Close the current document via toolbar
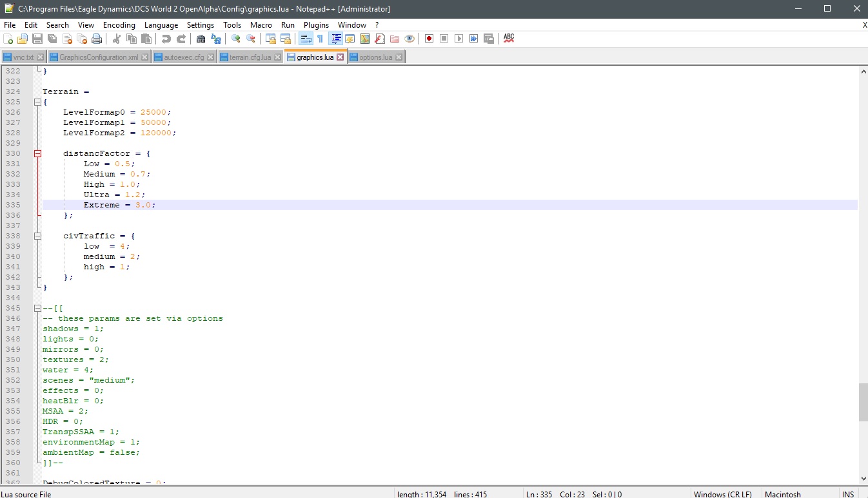 [x=67, y=39]
